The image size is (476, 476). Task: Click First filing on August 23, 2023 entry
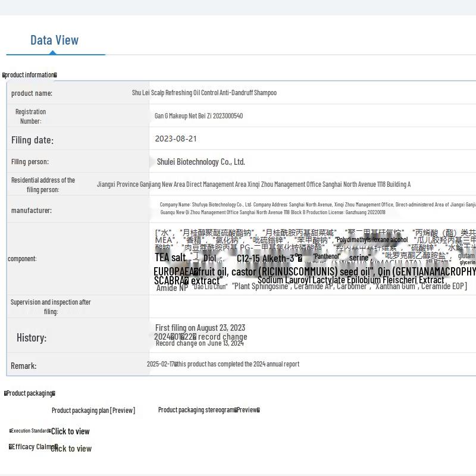point(200,328)
